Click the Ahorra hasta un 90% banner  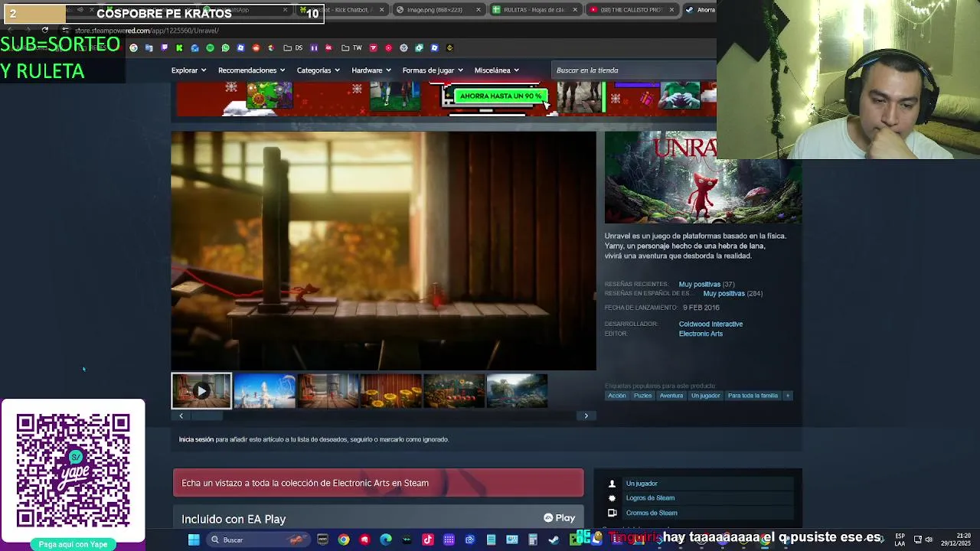501,96
